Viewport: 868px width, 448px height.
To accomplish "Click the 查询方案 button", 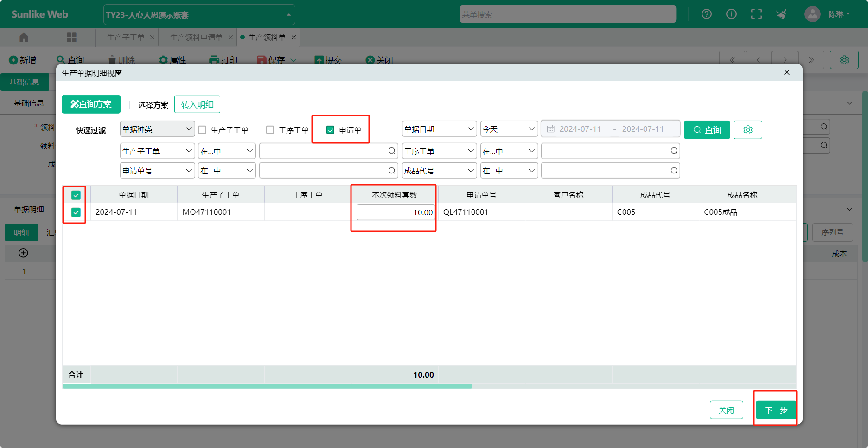I will pyautogui.click(x=91, y=104).
